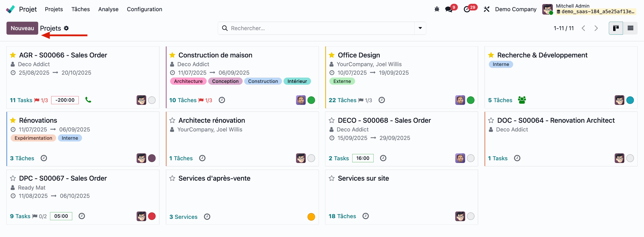Star the Services sur site project
Image resolution: width=644 pixels, height=237 pixels.
pyautogui.click(x=332, y=178)
